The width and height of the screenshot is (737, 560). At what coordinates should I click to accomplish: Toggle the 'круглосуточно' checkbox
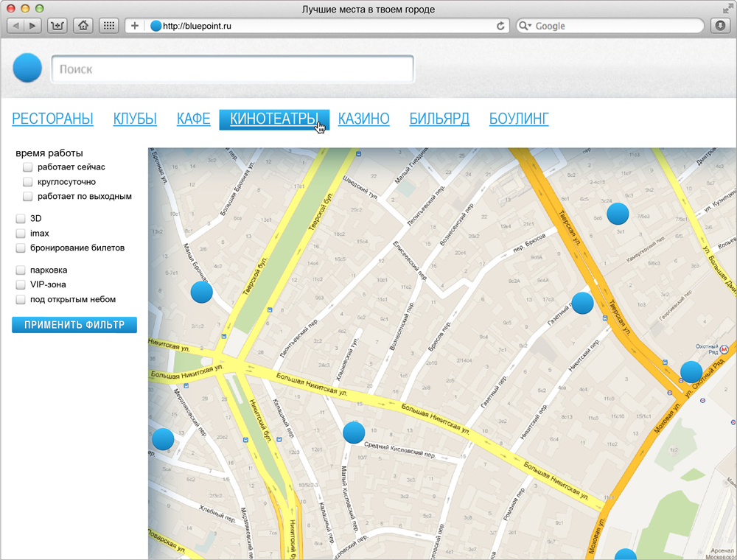[x=28, y=182]
